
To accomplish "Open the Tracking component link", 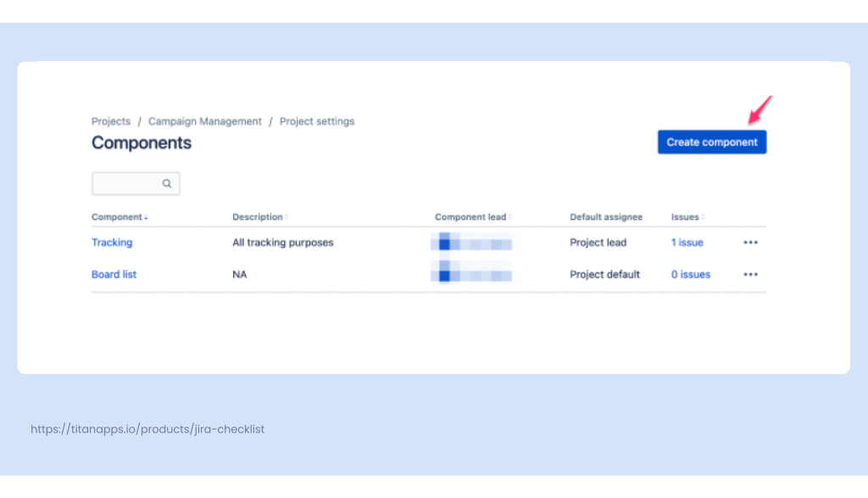I will pos(111,243).
